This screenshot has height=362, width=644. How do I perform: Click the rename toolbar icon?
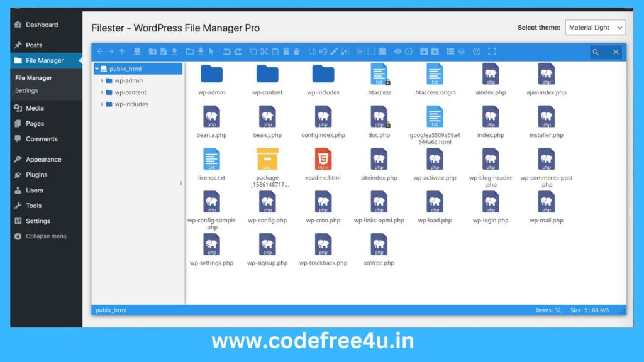coord(323,52)
